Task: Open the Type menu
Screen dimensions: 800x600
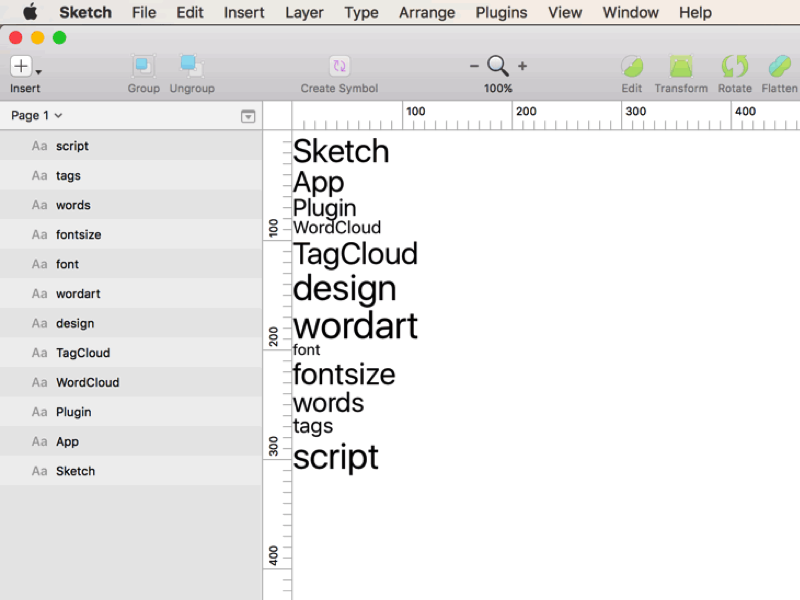Action: click(x=361, y=12)
